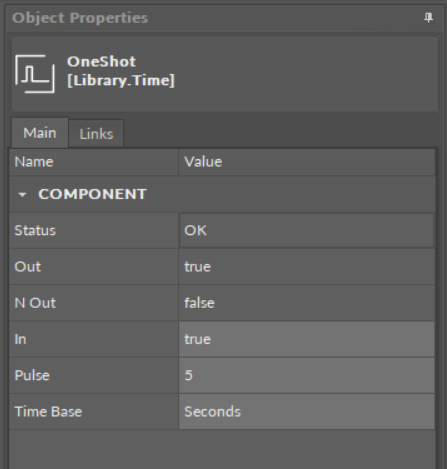Screen dimensions: 447x469
Task: Click the Object Properties panel title
Action: point(80,18)
